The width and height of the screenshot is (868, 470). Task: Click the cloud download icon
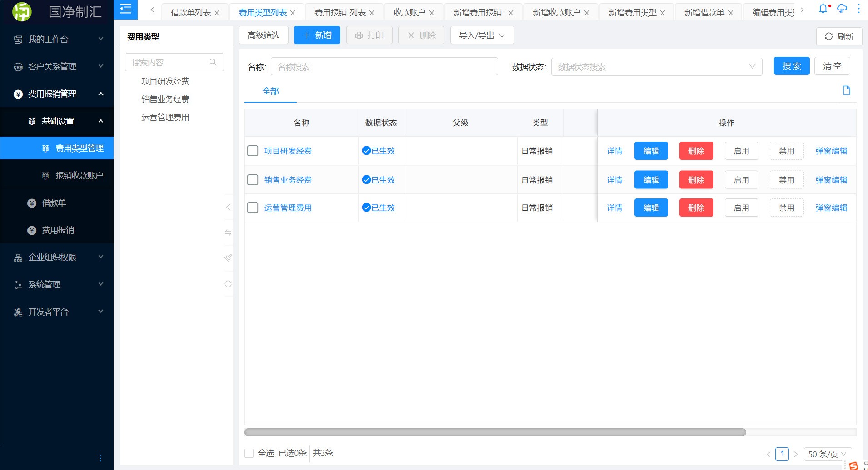[x=842, y=9]
